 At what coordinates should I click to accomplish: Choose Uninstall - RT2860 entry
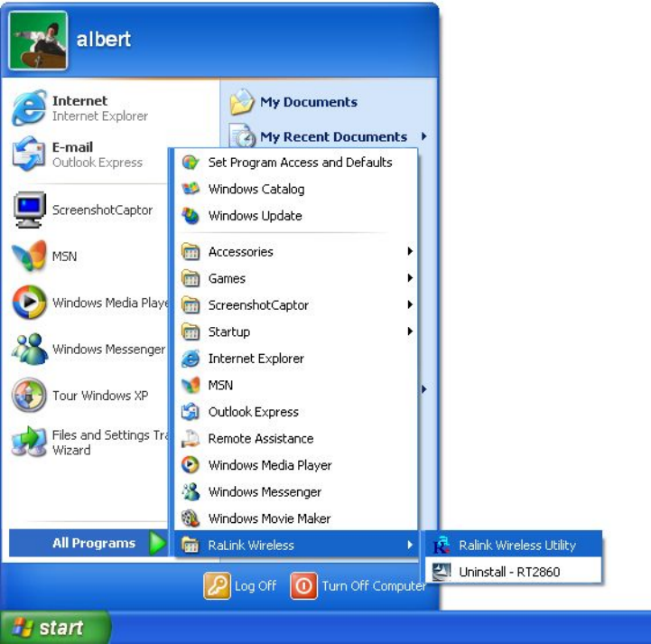tap(514, 572)
